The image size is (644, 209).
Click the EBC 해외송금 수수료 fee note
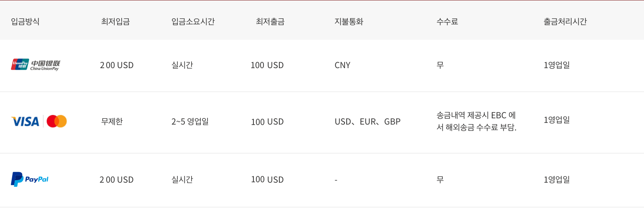click(x=476, y=121)
